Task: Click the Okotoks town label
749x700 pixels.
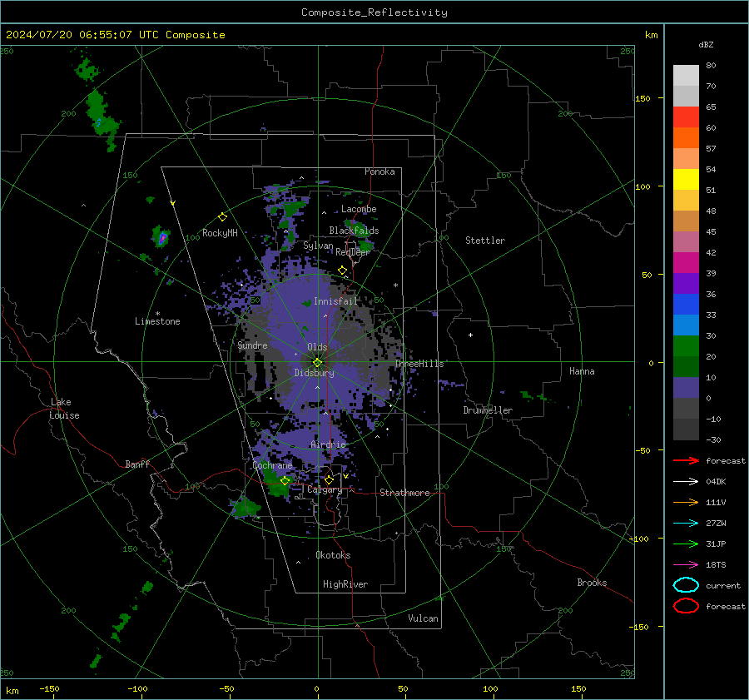Action: pyautogui.click(x=333, y=555)
